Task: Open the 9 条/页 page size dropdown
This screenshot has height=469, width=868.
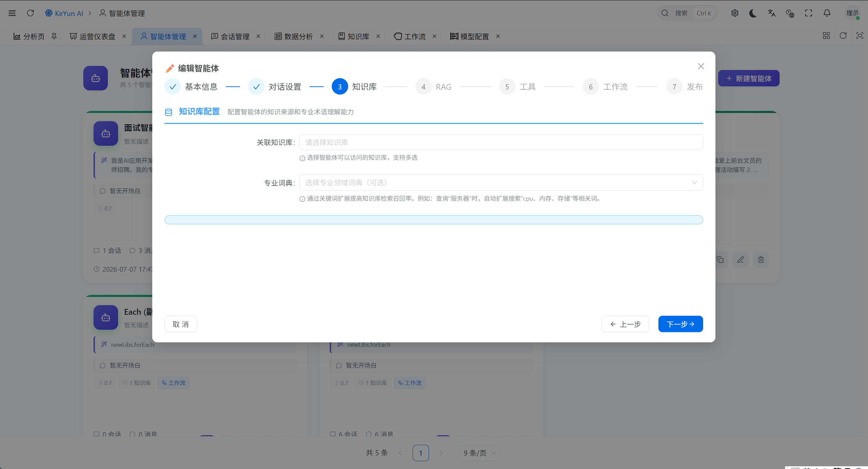Action: (x=480, y=453)
